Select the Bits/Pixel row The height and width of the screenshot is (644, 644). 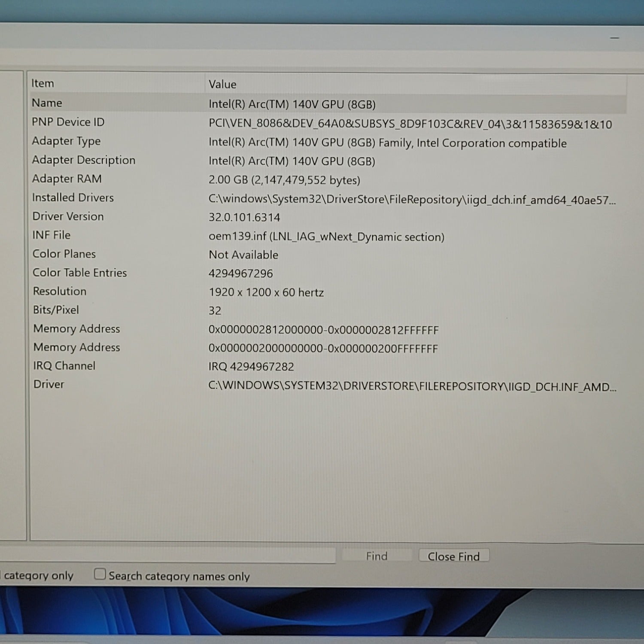[x=56, y=310]
